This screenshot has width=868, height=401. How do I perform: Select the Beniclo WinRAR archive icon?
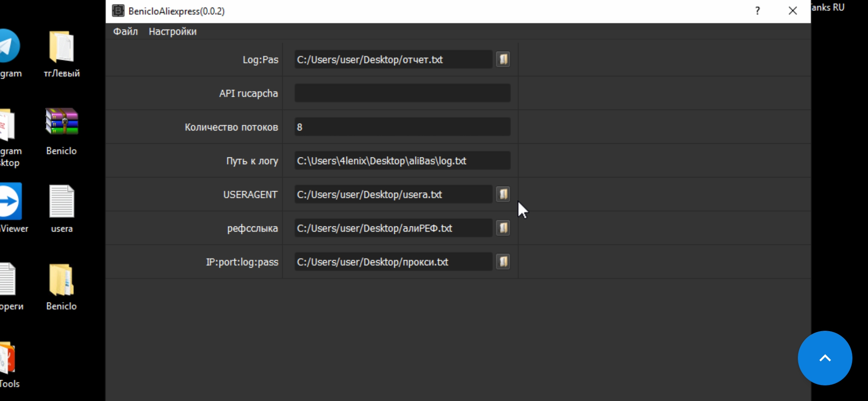[x=62, y=131]
